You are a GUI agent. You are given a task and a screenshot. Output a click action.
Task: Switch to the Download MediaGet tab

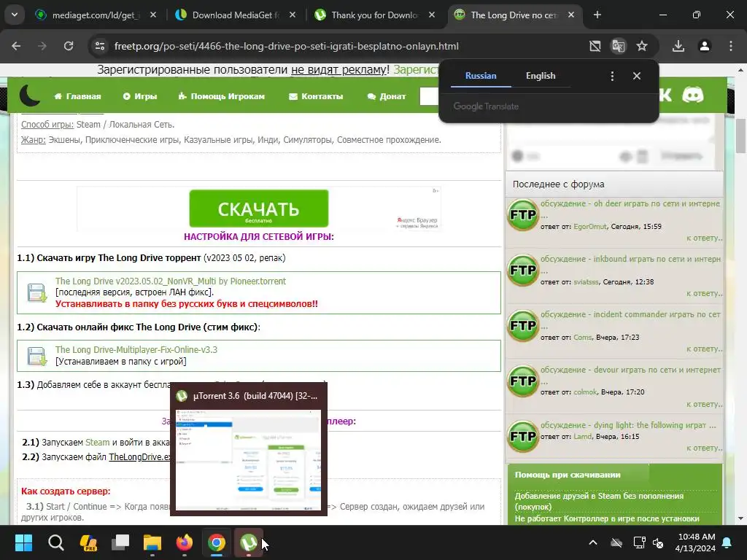[235, 15]
